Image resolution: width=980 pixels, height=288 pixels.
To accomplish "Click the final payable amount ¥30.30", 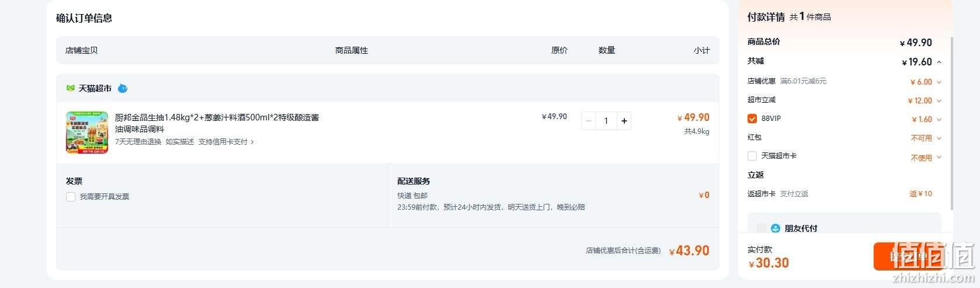I will pyautogui.click(x=769, y=263).
